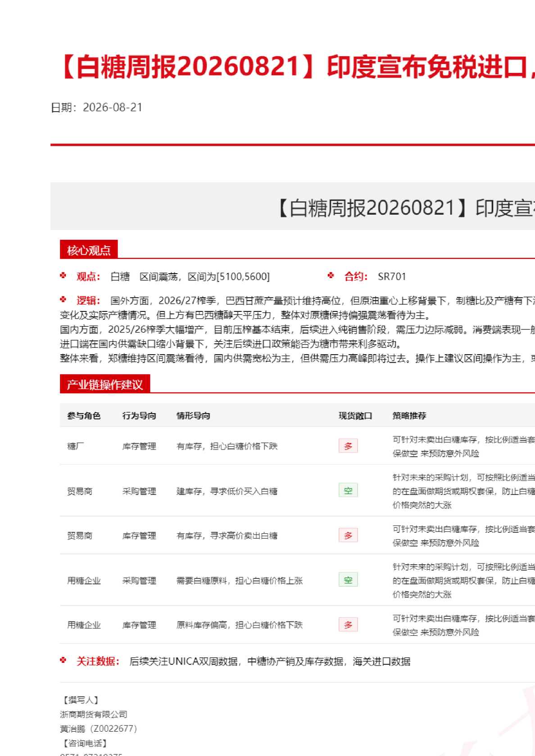Screen dimensions: 535x756
Task: Click 用糖企业 in the 原料库存偏高 row
Action: coord(84,625)
